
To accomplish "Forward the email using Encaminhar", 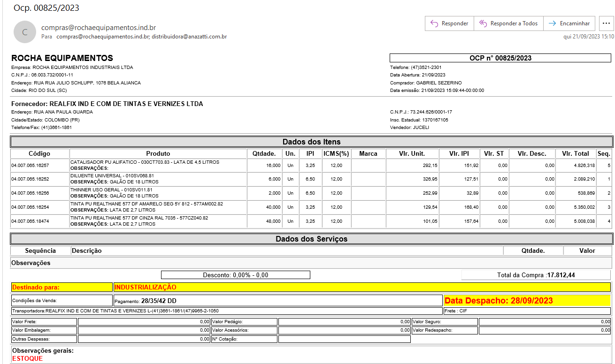I will [569, 23].
